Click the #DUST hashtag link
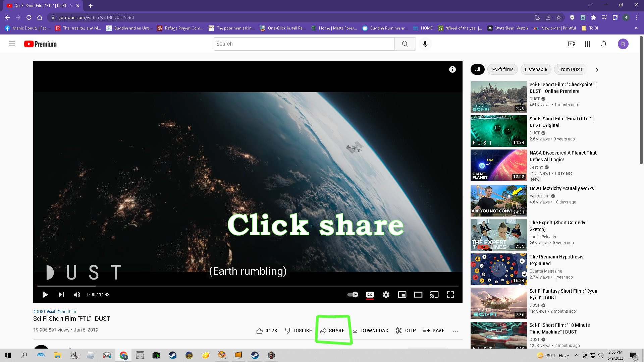Viewport: 644px width, 362px height. click(39, 312)
